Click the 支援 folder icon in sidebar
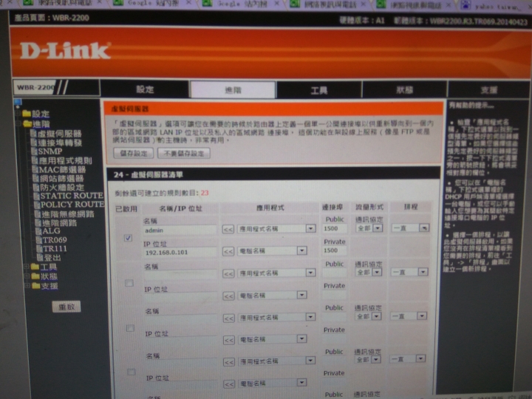Image resolution: width=532 pixels, height=399 pixels. [x=36, y=286]
